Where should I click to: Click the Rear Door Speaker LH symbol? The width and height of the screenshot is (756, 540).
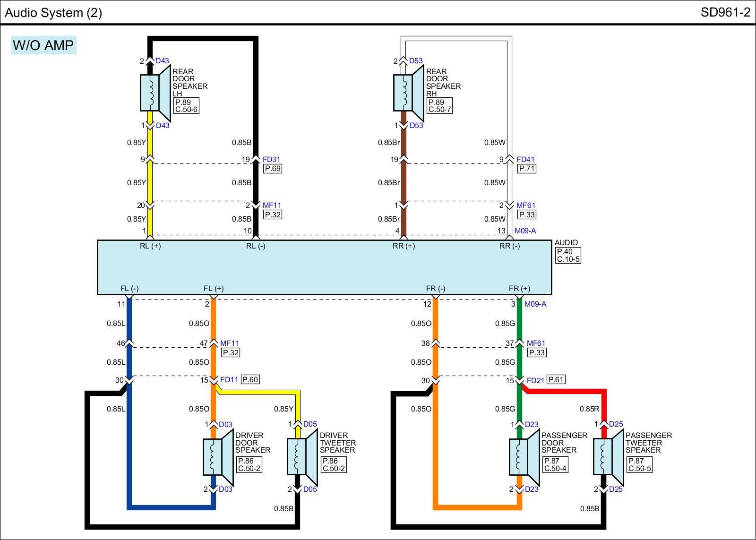point(155,93)
